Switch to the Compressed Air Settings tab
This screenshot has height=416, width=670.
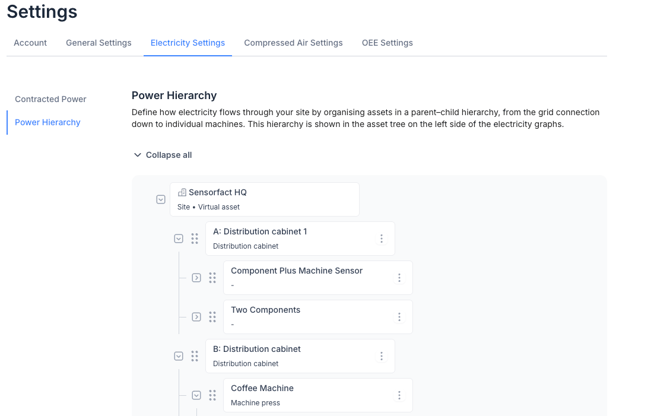tap(293, 43)
